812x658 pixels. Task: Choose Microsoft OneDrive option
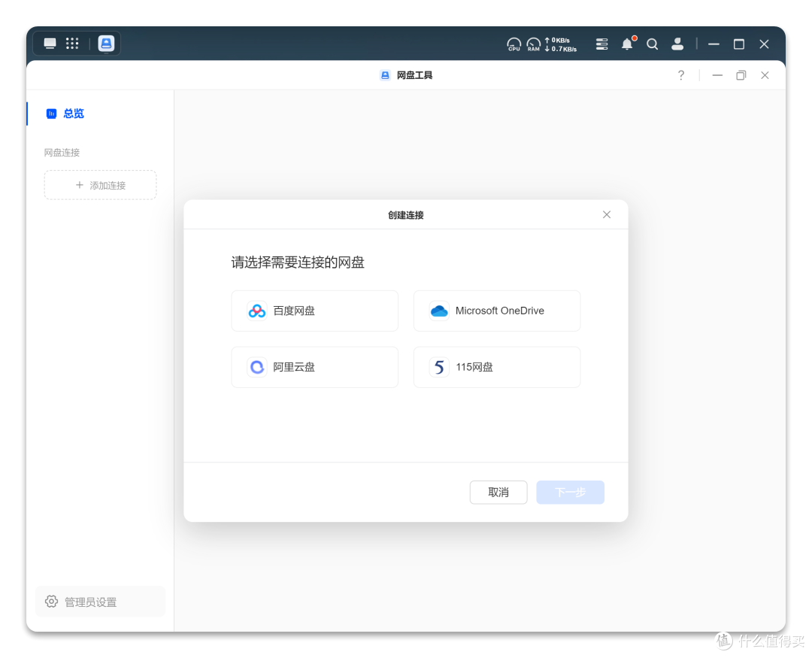point(497,311)
